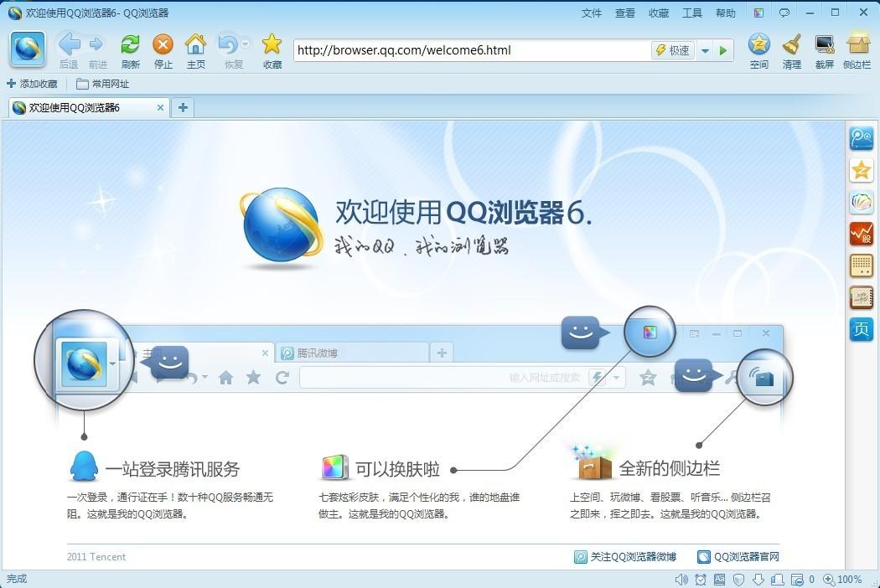Open the 常用网址 bookmarks folder
This screenshot has width=880, height=588.
tap(103, 84)
